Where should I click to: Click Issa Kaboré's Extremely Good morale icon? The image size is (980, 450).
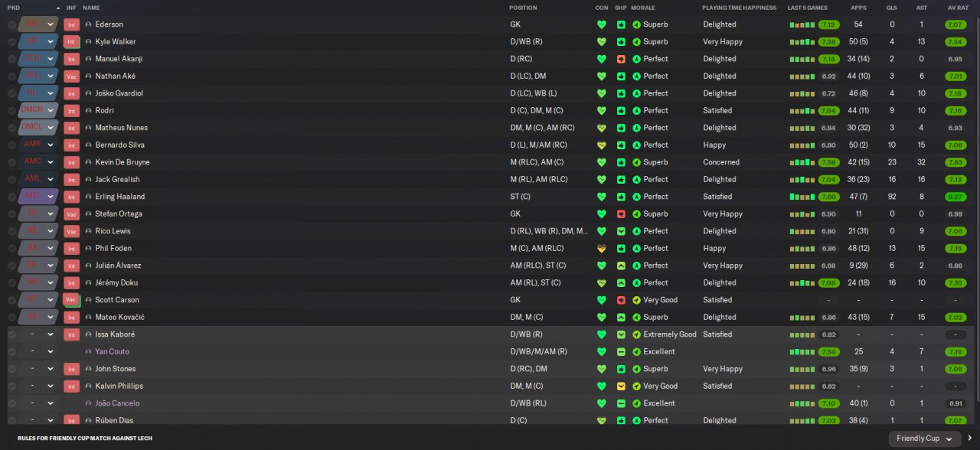point(636,334)
